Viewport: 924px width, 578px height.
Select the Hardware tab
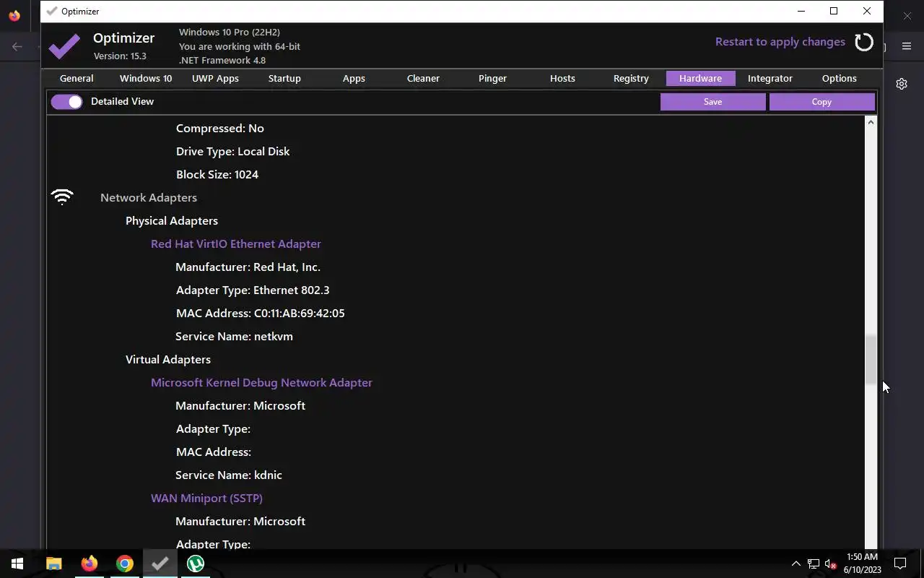coord(700,78)
